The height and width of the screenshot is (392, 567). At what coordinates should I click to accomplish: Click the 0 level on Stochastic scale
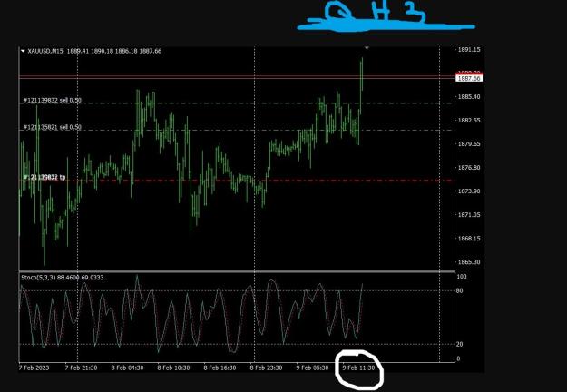(458, 358)
